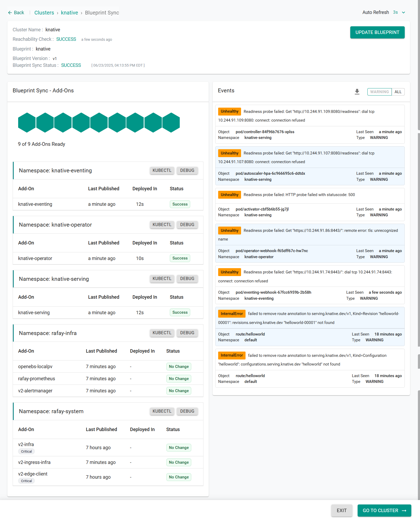Viewport: 420px width, 520px height.
Task: Select object pod/operator-webhook-f65dff67c-hw7nc
Action: coord(272,251)
